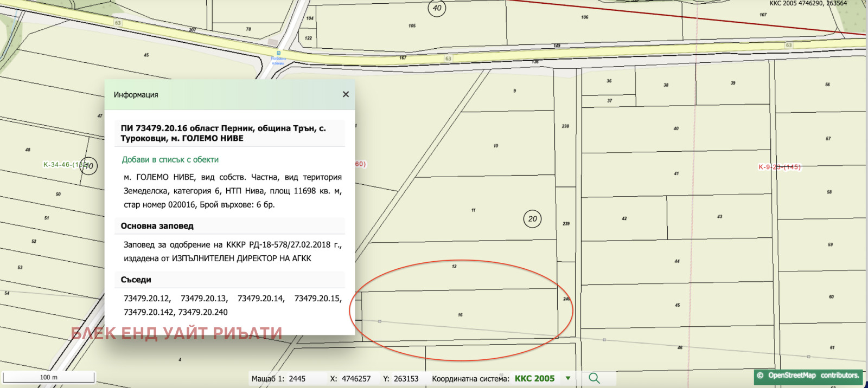Image resolution: width=868 pixels, height=388 pixels.
Task: Click the road 63 shield near parcel 167
Action: 448,59
